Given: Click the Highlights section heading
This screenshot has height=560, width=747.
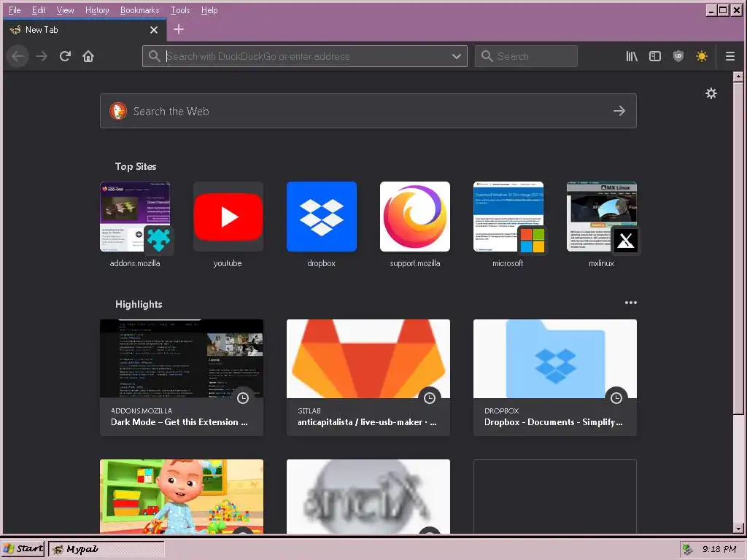Looking at the screenshot, I should tap(139, 304).
